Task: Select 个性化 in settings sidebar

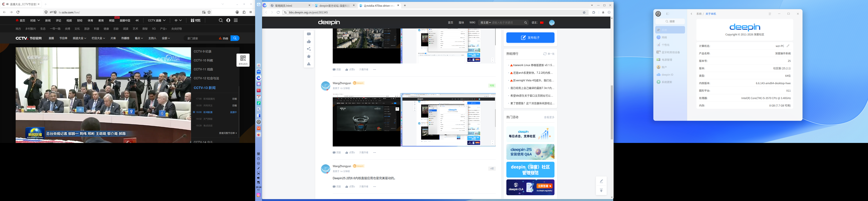Action: 670,45
